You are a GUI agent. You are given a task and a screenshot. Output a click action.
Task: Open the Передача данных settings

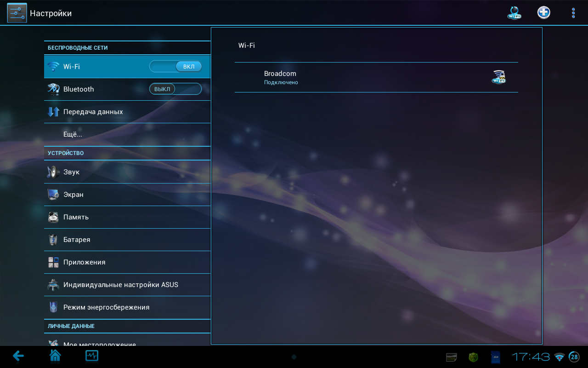[127, 112]
